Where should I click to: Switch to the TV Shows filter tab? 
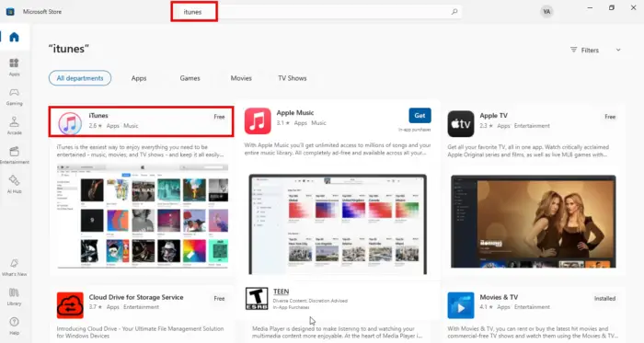(x=292, y=78)
